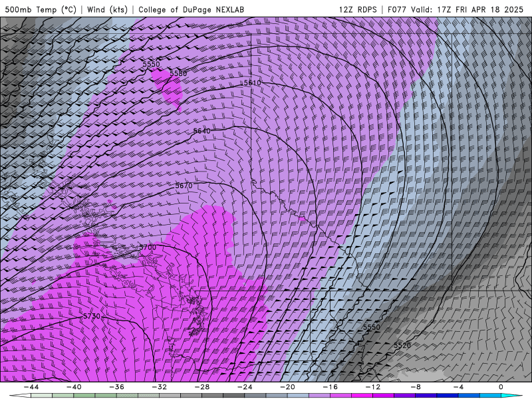The width and height of the screenshot is (532, 399).
Task: Click the -24 colorbar tick label
Action: point(245,387)
